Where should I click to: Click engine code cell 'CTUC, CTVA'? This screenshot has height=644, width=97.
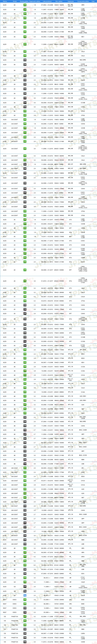tap(83, 578)
